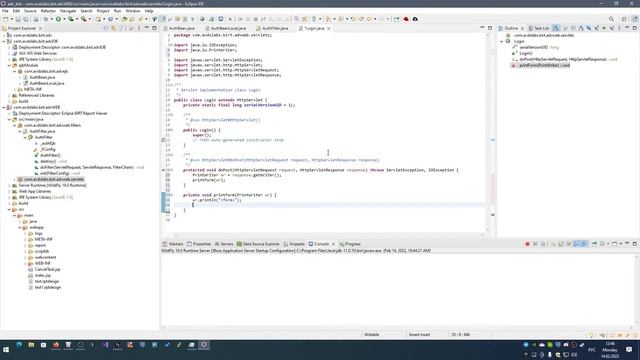Collapse the webapp folder node
Image resolution: width=640 pixels, height=360 pixels.
[20, 227]
